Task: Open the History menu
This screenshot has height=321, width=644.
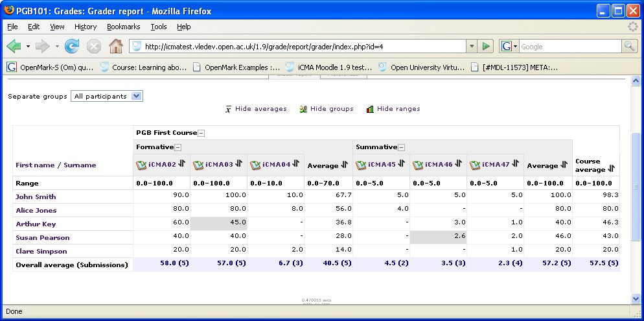Action: 86,27
